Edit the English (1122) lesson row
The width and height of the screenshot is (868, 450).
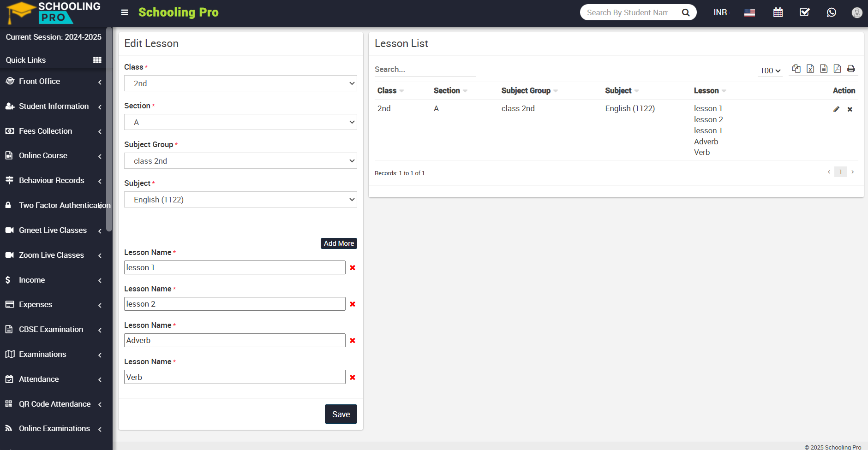coord(836,109)
